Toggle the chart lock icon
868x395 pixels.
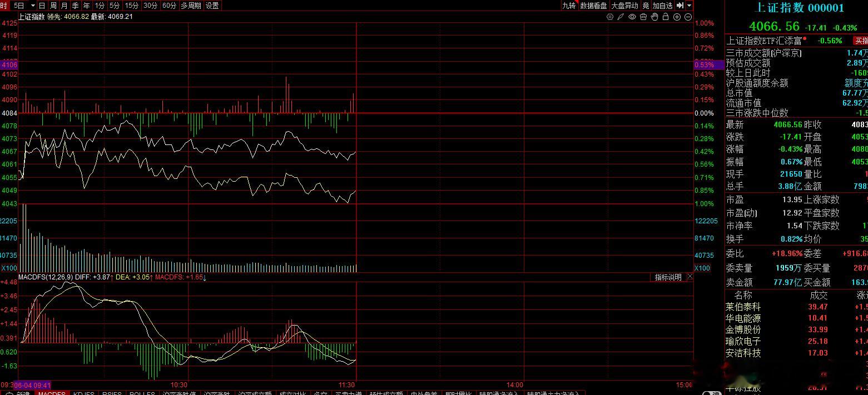[666, 17]
